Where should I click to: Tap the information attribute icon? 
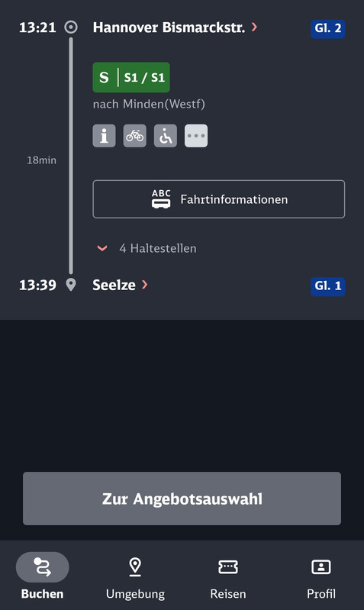[x=104, y=136]
